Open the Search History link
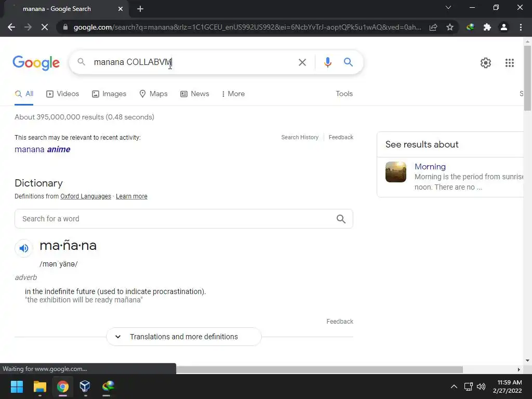This screenshot has width=532, height=399. click(300, 137)
